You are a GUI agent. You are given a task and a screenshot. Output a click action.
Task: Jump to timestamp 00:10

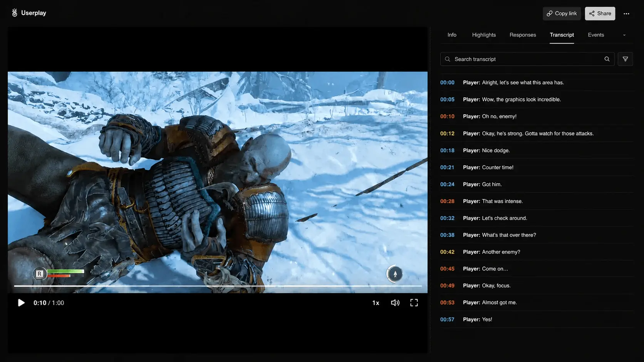pyautogui.click(x=447, y=116)
